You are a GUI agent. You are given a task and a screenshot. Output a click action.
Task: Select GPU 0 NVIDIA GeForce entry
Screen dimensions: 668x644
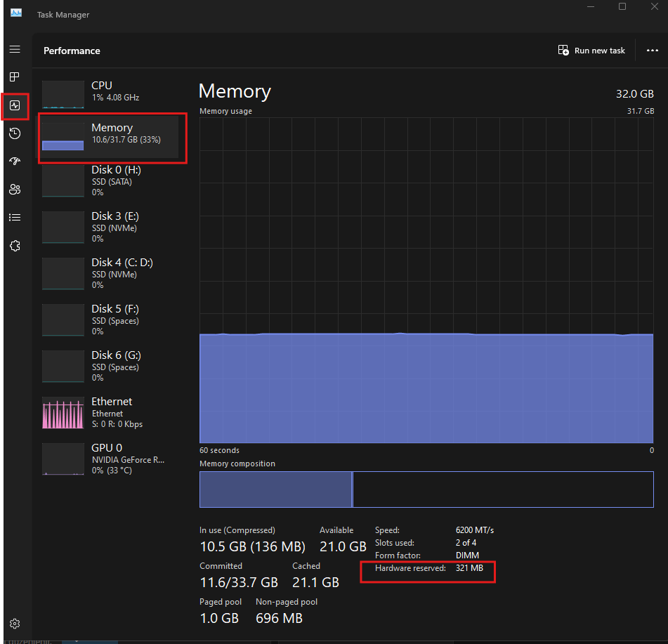click(x=109, y=459)
